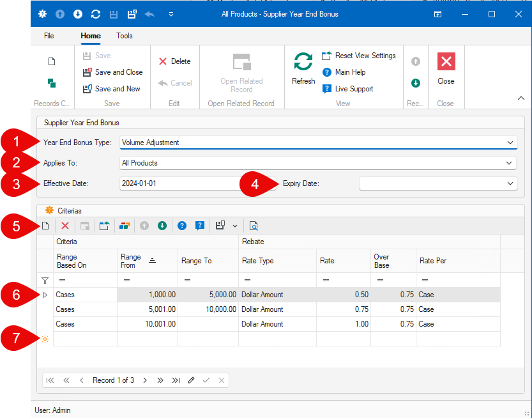Click the Refresh icon in the ribbon
This screenshot has height=418, width=532.
(x=303, y=67)
